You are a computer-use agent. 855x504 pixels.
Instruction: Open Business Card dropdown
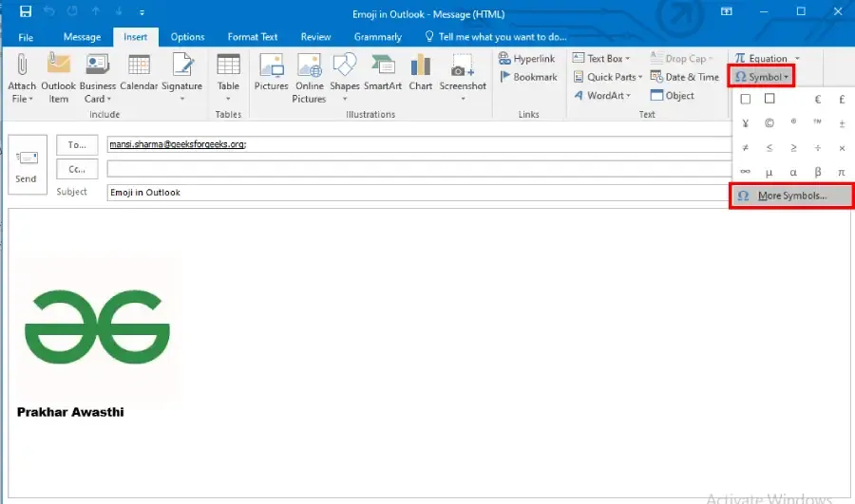point(98,78)
